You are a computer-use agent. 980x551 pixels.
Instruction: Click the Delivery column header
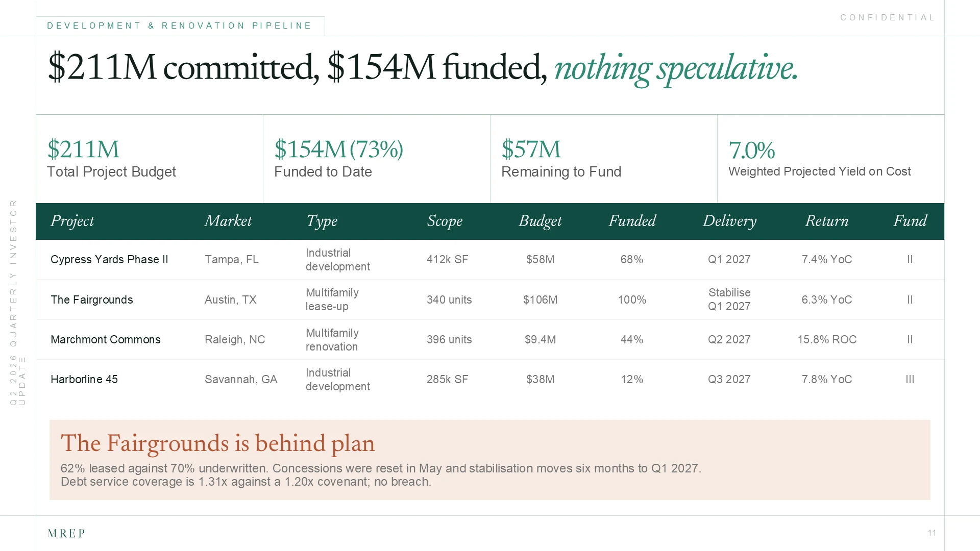[x=729, y=221]
